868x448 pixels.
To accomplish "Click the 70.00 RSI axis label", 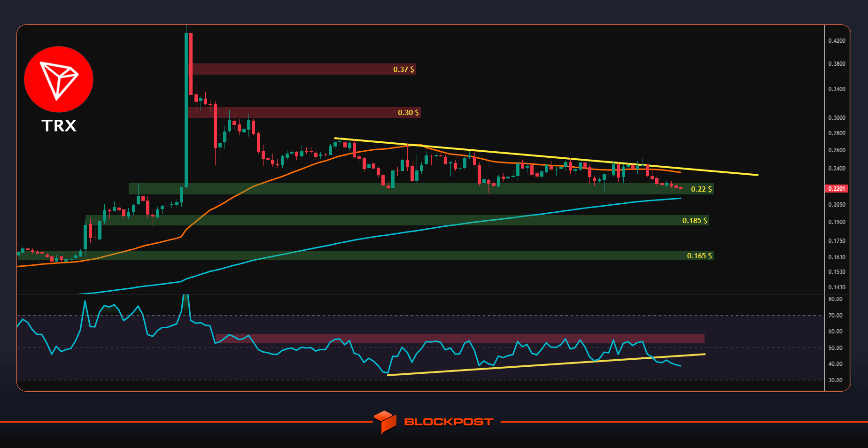I will pyautogui.click(x=835, y=315).
